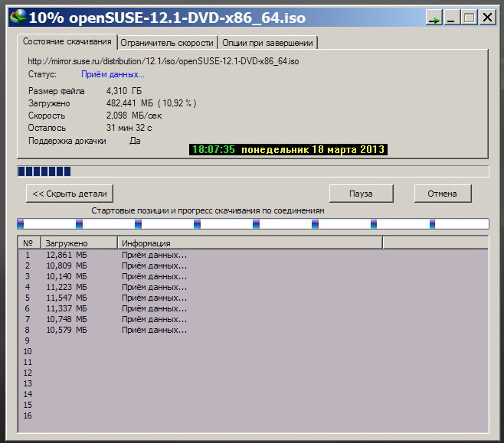Image resolution: width=504 pixels, height=443 pixels.
Task: Click the Размер файла label
Action: pos(56,91)
